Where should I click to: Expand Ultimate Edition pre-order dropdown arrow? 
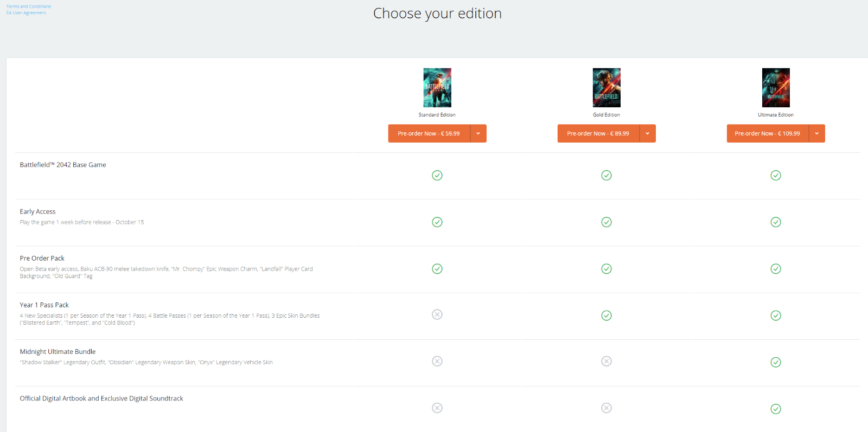pyautogui.click(x=816, y=133)
